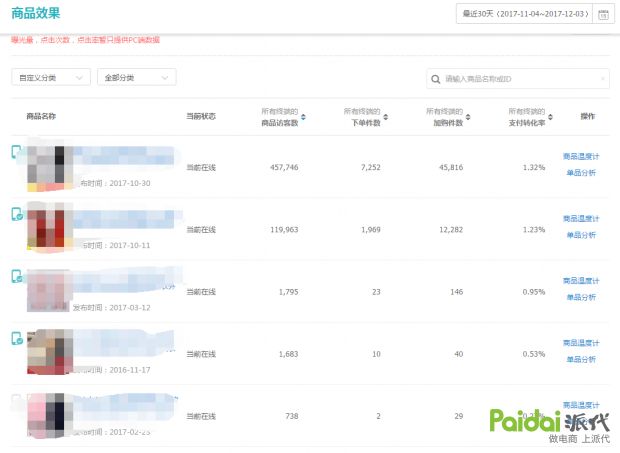This screenshot has width=620, height=453.
Task: Open 商品温度计 for the 1,683 visitors product
Action: (581, 343)
